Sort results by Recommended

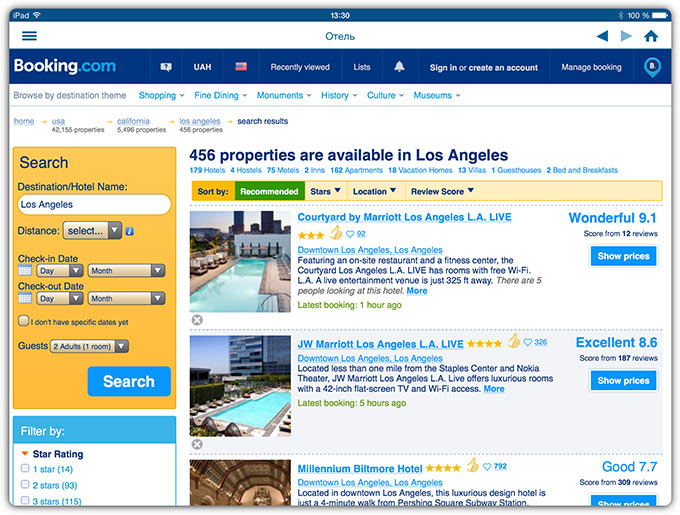tap(269, 191)
